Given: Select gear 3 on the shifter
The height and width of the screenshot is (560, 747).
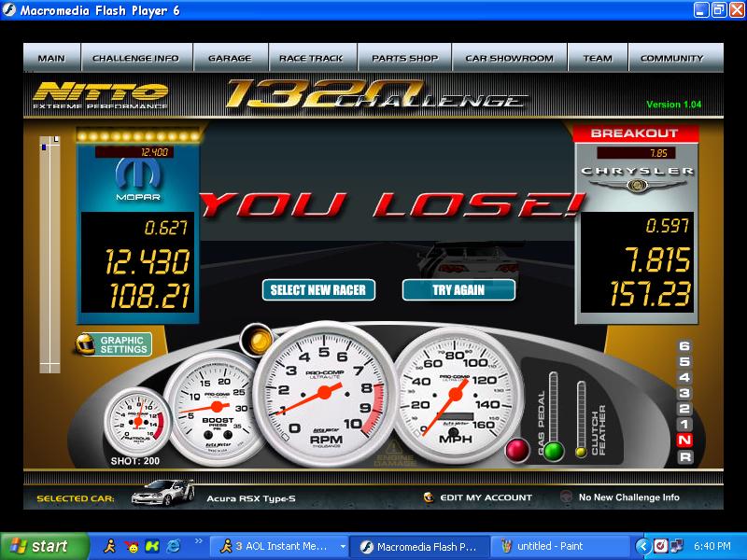Looking at the screenshot, I should point(684,393).
